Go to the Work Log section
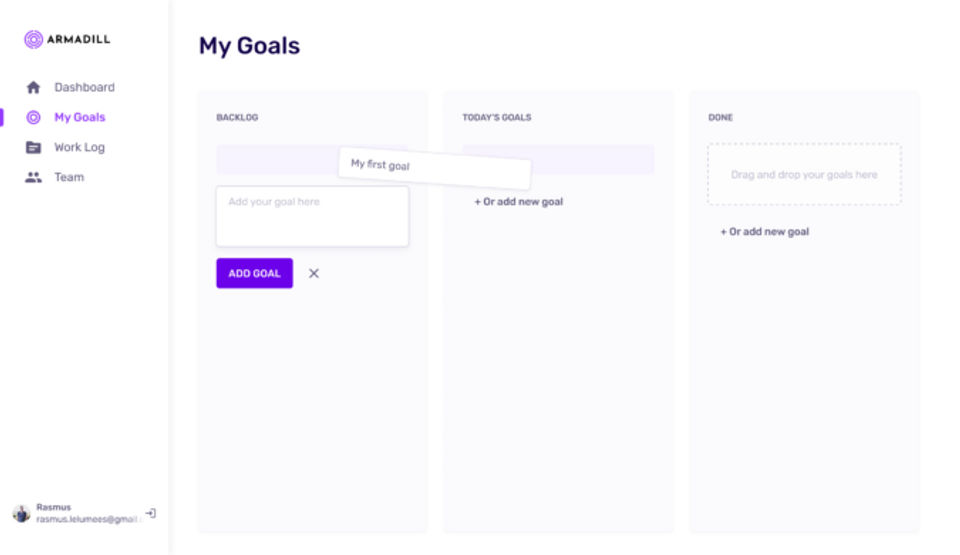Image resolution: width=960 pixels, height=555 pixels. coord(79,148)
